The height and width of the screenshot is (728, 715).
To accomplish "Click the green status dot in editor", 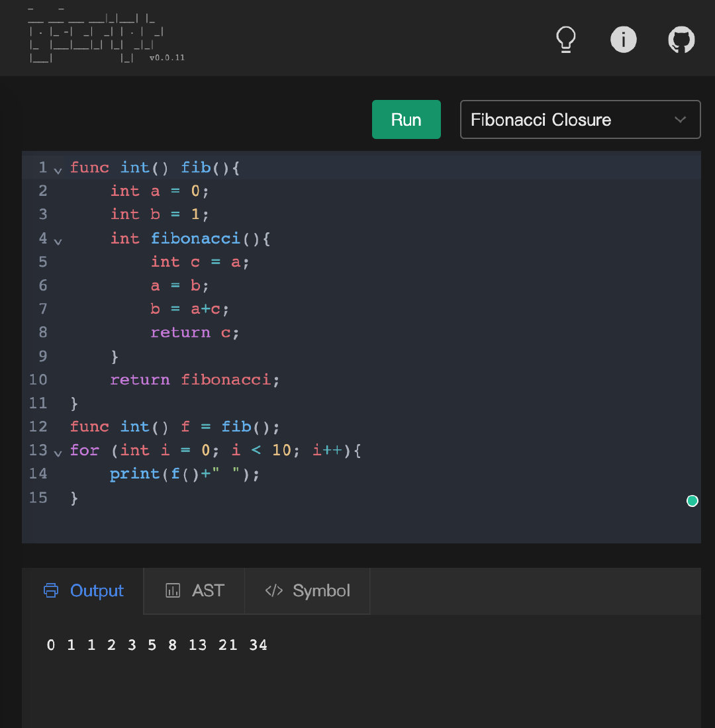I will click(692, 501).
